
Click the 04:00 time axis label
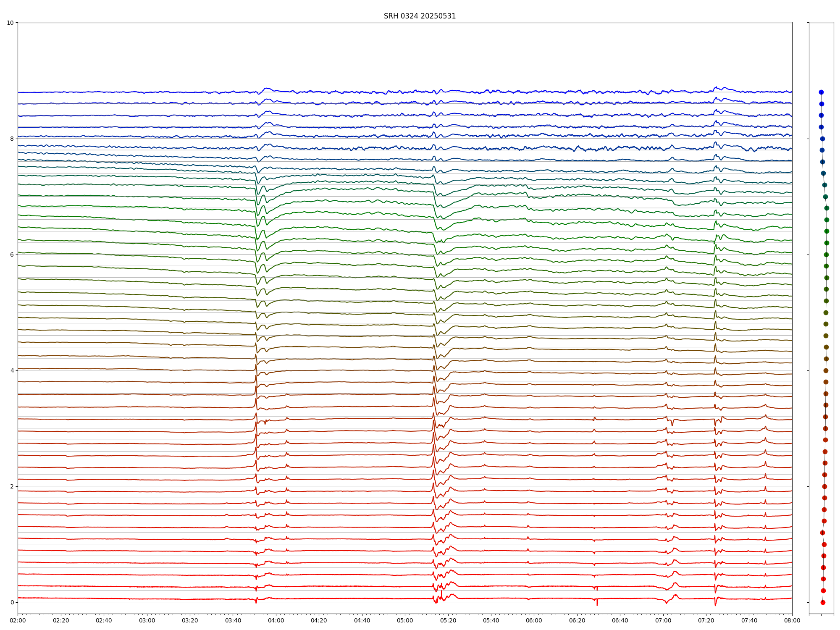[276, 620]
